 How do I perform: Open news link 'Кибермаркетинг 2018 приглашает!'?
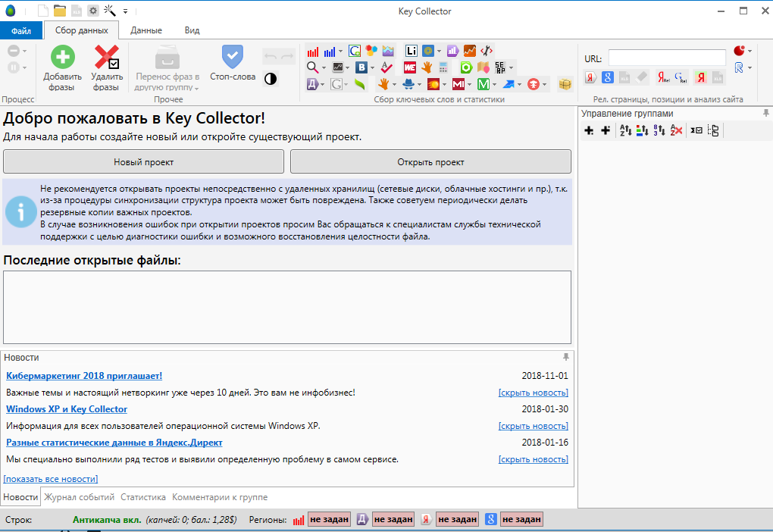click(84, 376)
